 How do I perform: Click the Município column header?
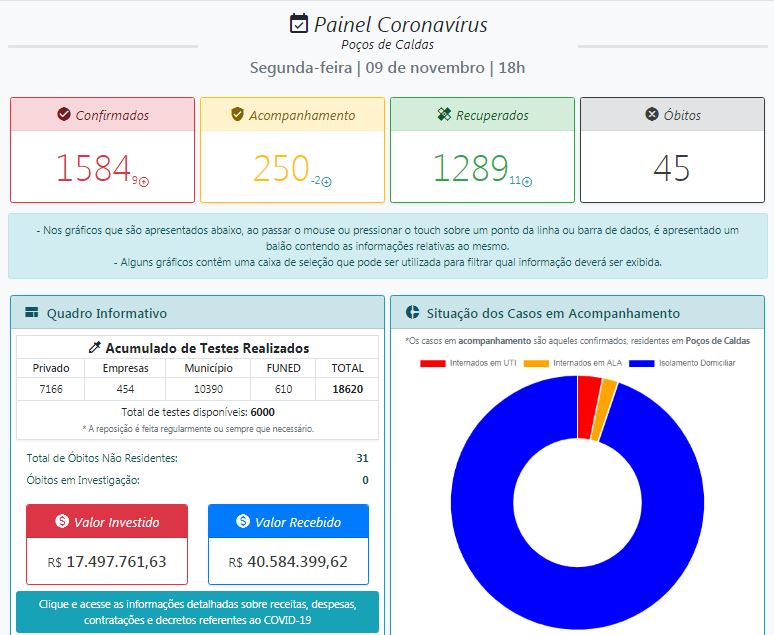(208, 368)
